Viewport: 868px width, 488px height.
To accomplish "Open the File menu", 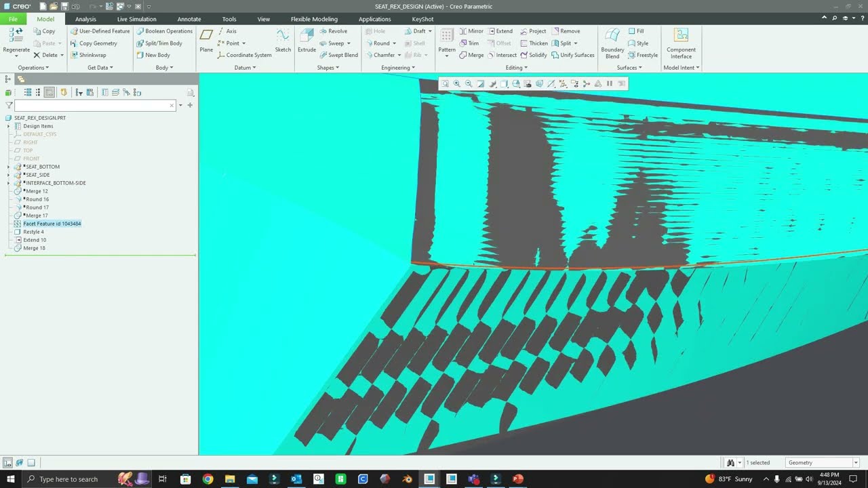I will 13,19.
